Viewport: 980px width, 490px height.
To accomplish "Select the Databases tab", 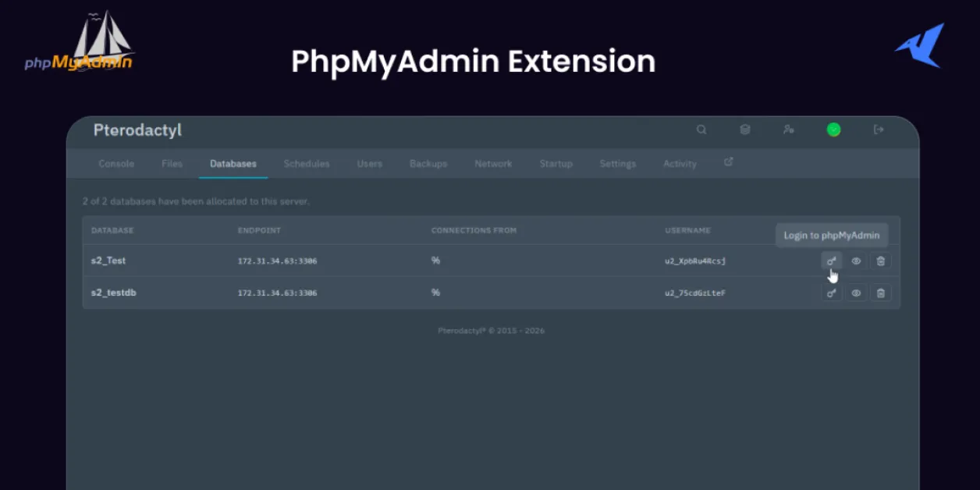I will click(233, 164).
